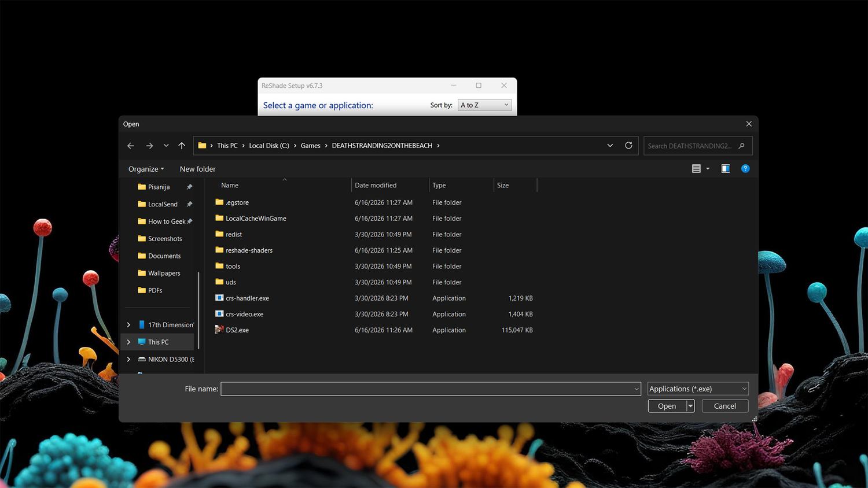
Task: Select 17th Dimension in navigation pane
Action: pyautogui.click(x=166, y=325)
